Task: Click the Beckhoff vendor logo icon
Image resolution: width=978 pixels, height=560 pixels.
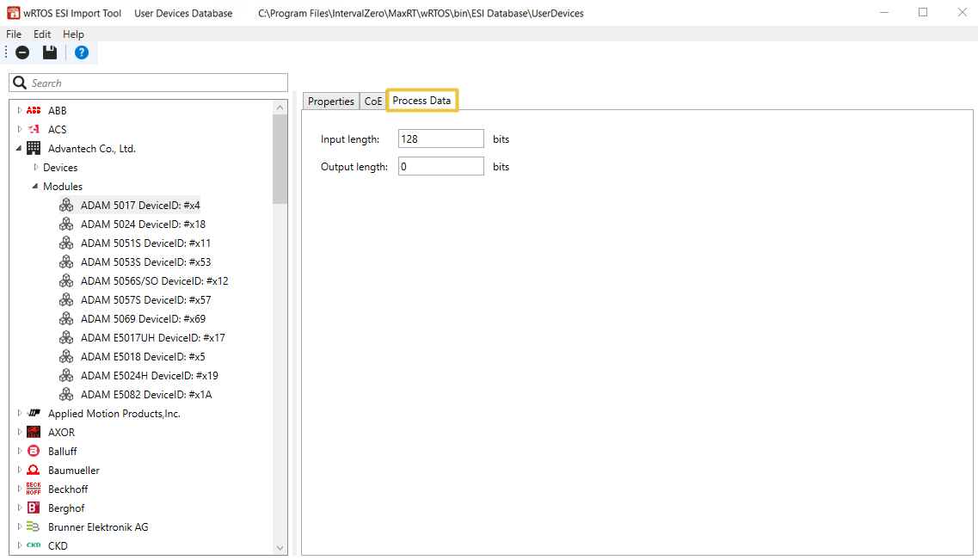Action: [34, 489]
